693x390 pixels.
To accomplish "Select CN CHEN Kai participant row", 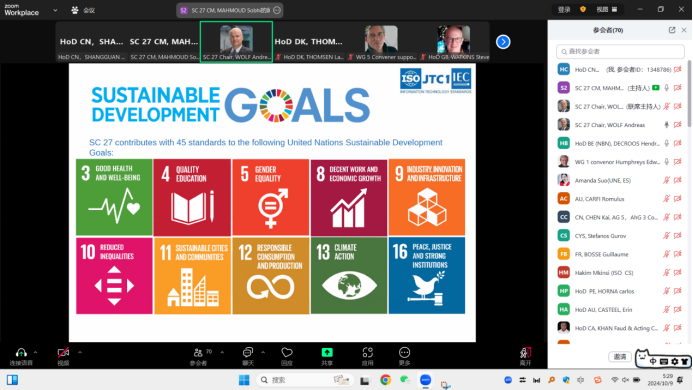I will (619, 217).
